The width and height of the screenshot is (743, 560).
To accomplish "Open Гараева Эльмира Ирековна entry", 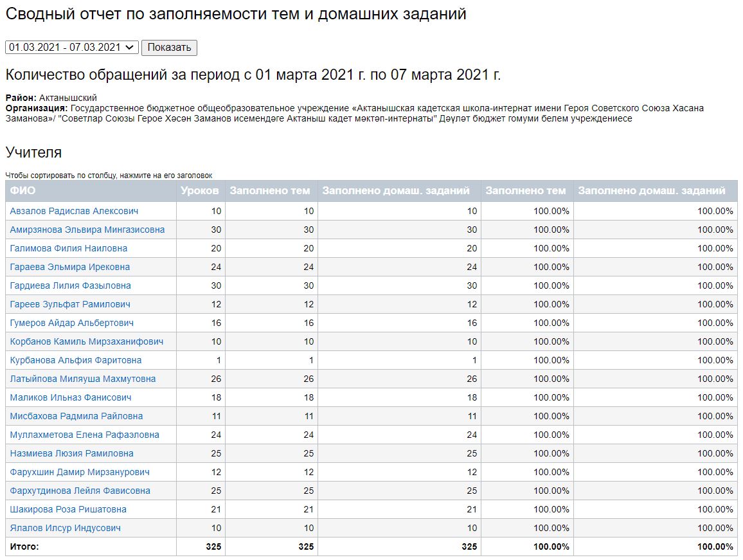I will coord(70,267).
